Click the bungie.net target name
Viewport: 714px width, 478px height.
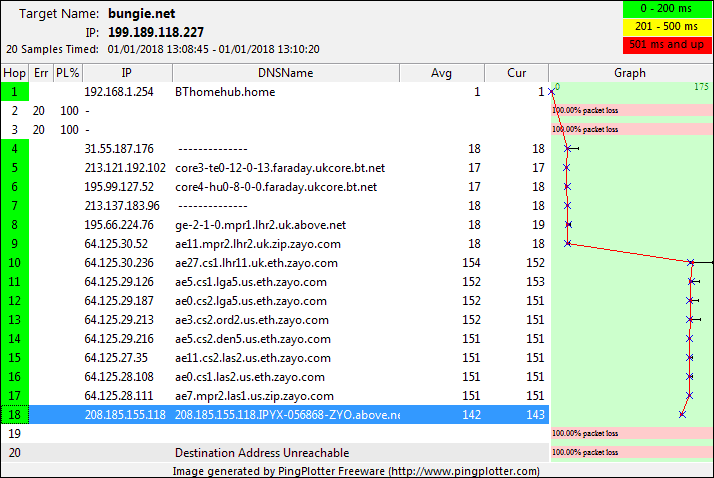tap(142, 14)
